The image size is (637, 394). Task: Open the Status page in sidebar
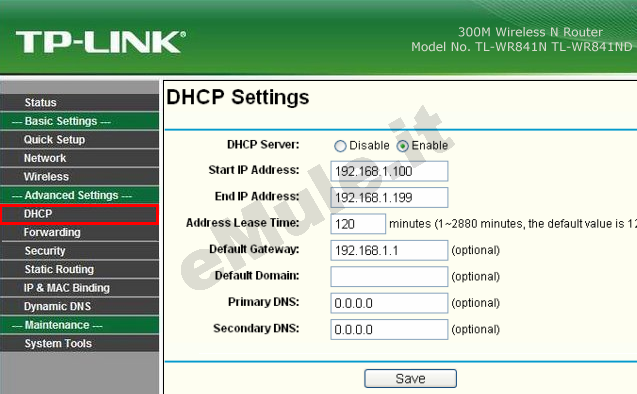(x=80, y=102)
